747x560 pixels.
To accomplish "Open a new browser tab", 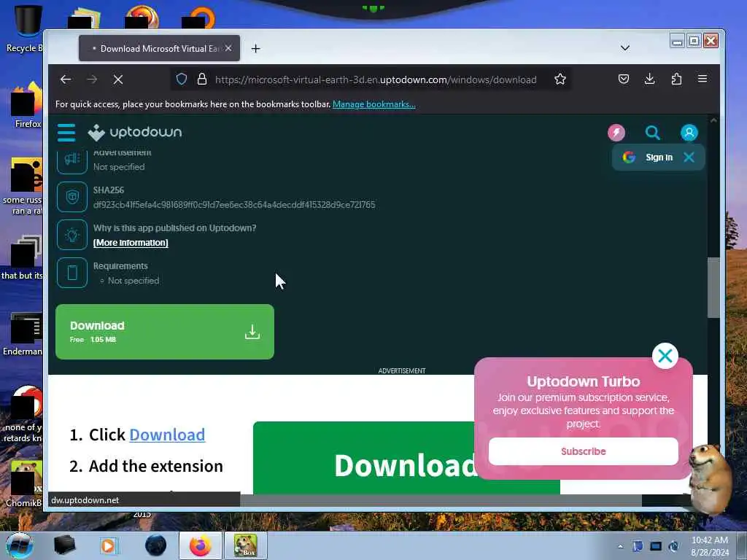I will [x=256, y=49].
